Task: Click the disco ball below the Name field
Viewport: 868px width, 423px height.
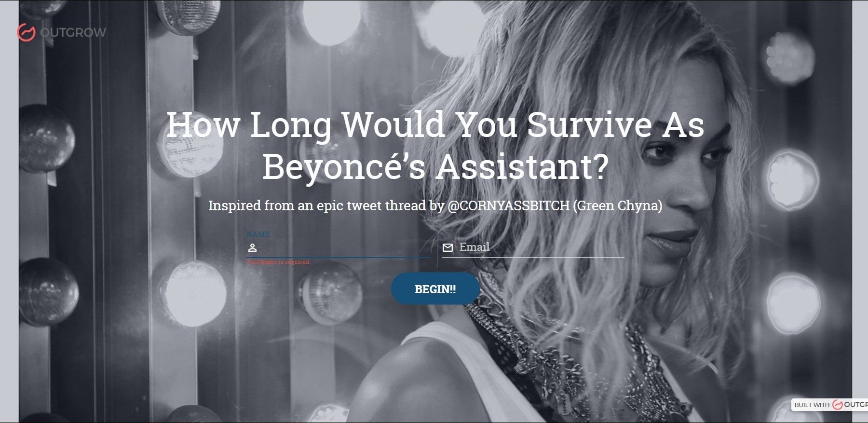Action: [330, 292]
